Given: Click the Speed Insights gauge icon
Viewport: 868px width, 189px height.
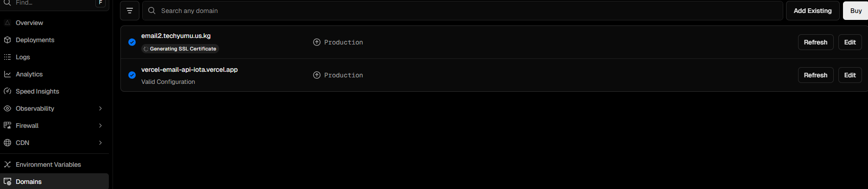Looking at the screenshot, I should [x=7, y=91].
